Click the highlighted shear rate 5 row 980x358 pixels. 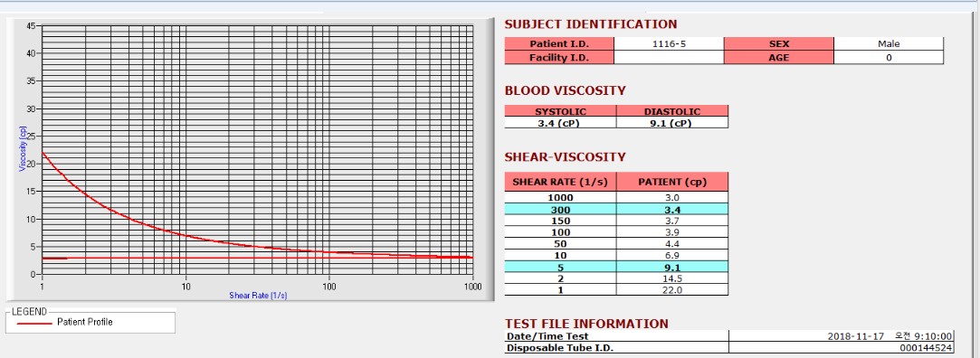[x=616, y=267]
